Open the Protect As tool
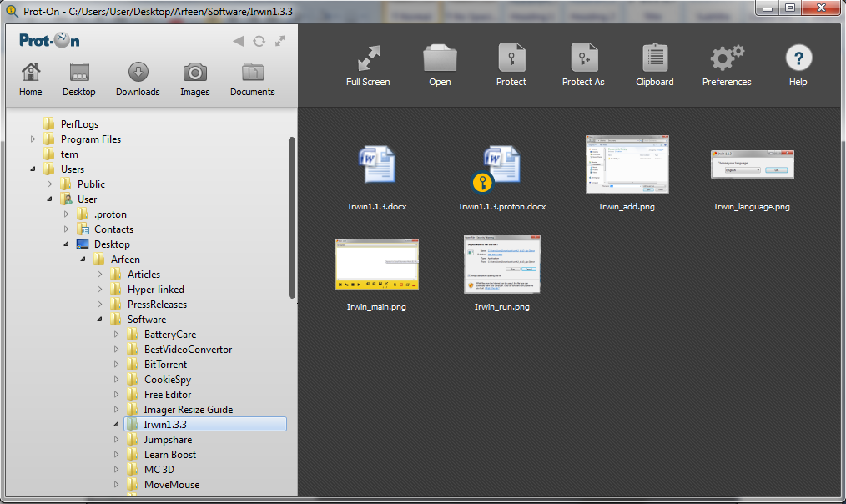Image resolution: width=846 pixels, height=504 pixels. tap(583, 59)
